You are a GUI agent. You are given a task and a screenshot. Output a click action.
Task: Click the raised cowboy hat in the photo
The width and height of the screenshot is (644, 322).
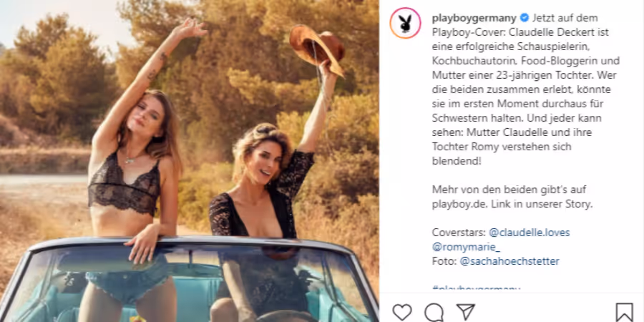pyautogui.click(x=317, y=49)
